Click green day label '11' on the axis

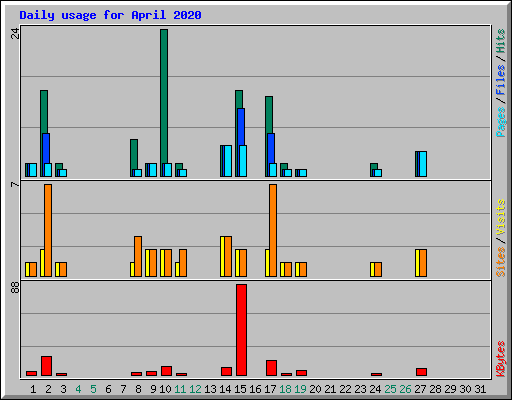pyautogui.click(x=180, y=389)
